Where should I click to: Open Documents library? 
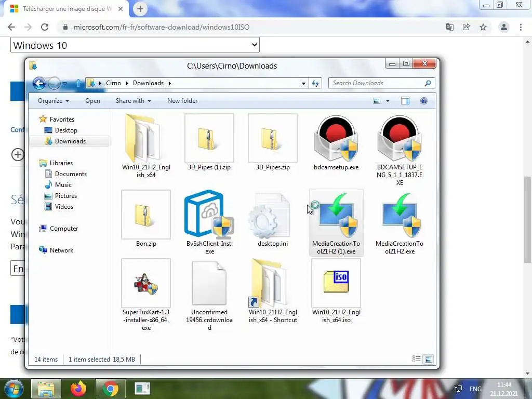click(x=71, y=174)
